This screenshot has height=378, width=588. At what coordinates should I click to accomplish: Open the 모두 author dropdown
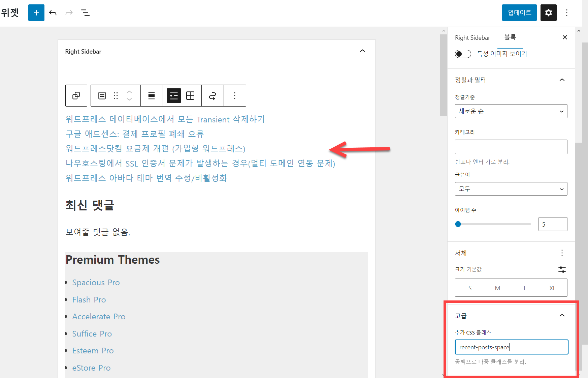pyautogui.click(x=511, y=189)
